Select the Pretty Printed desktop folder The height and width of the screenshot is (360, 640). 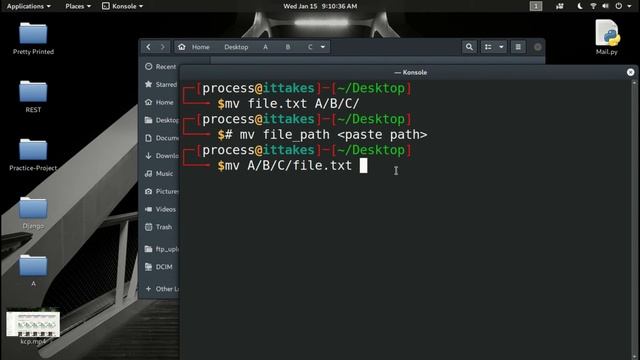click(x=33, y=38)
